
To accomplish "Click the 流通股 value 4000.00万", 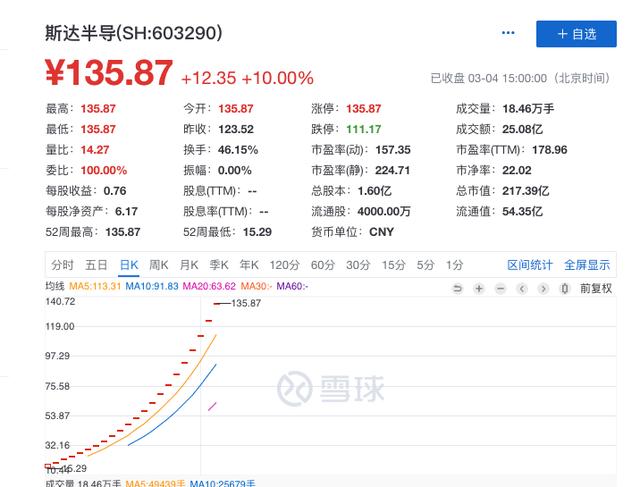I will (x=384, y=211).
